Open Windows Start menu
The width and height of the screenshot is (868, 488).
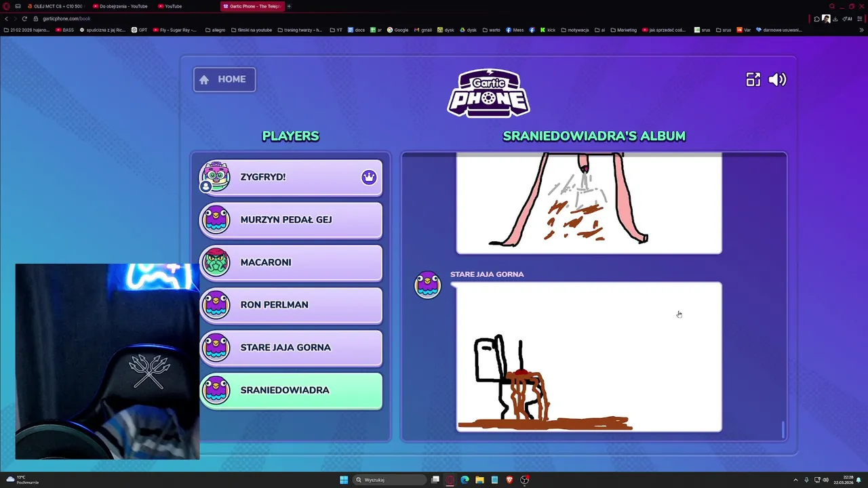click(x=344, y=480)
